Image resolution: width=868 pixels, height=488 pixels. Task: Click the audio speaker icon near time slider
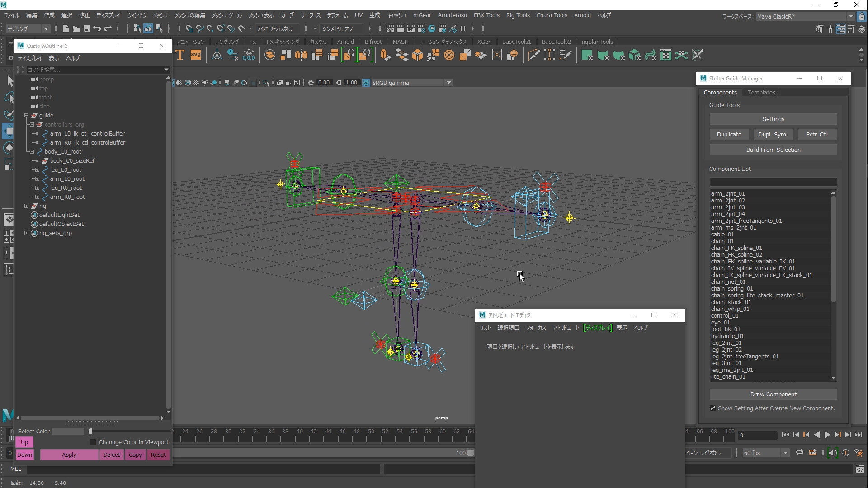tap(832, 453)
